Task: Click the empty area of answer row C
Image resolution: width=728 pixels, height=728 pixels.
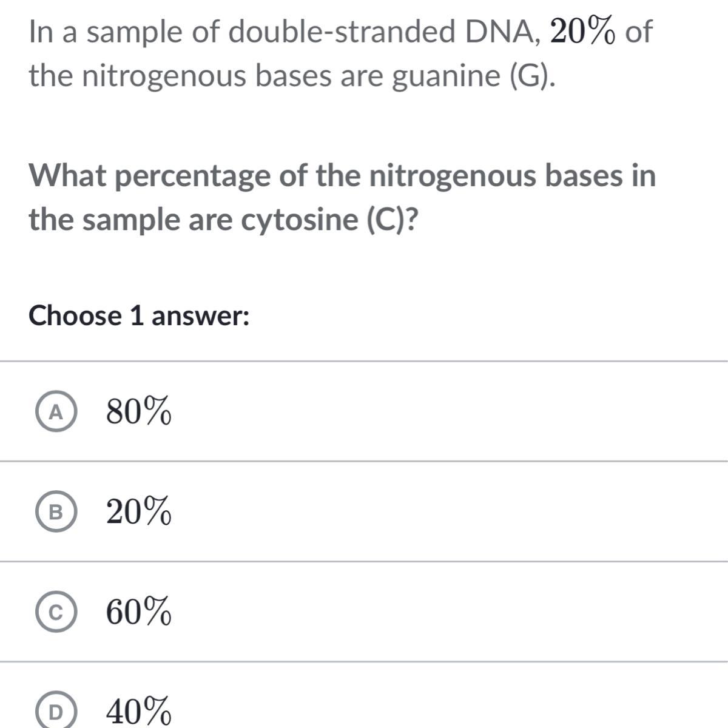Action: coord(425,613)
